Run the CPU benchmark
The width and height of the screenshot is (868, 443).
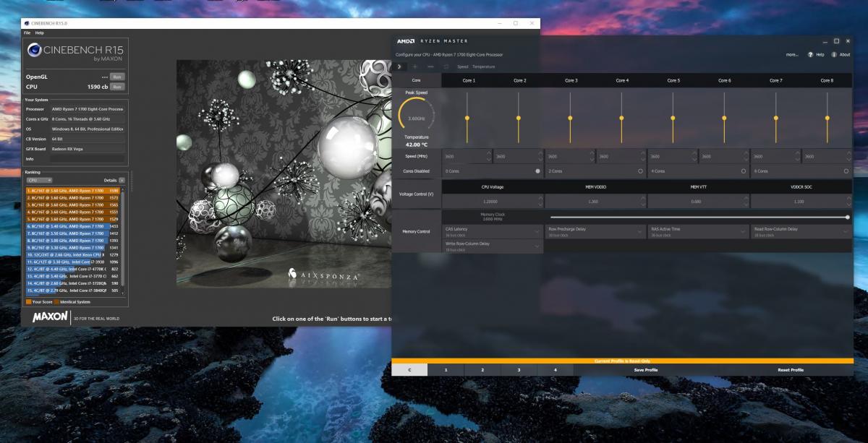[117, 87]
